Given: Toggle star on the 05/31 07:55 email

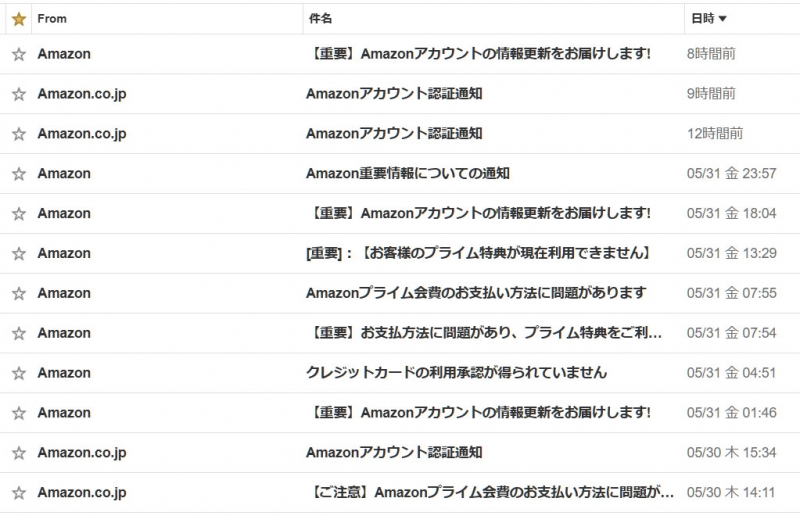Looking at the screenshot, I should point(18,294).
